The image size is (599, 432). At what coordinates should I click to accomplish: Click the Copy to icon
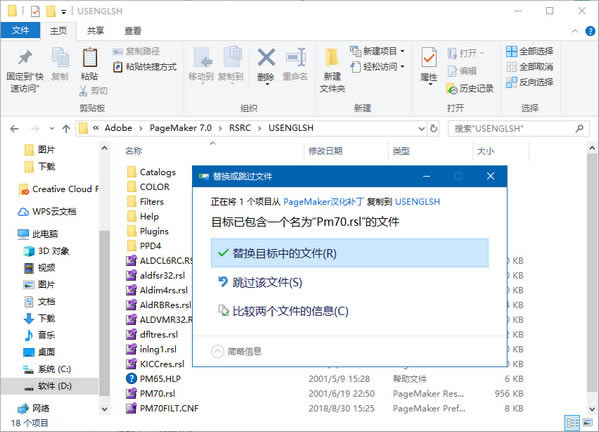(x=232, y=57)
